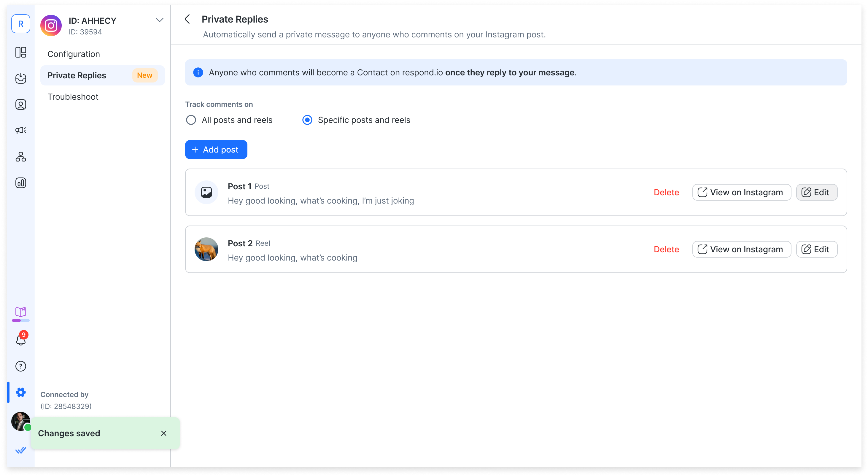Go to Contacts icon in sidebar
The image size is (868, 476).
(20, 104)
